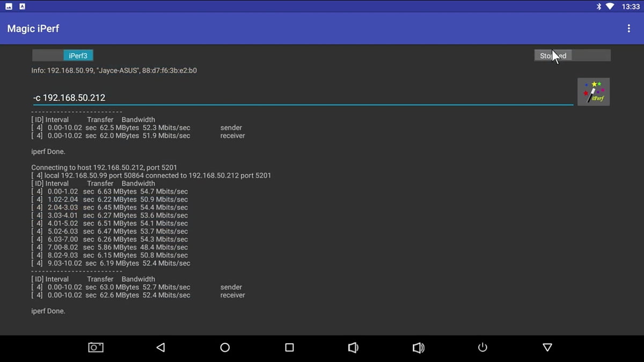
Task: Toggle the Stopped switch to start the server
Action: 572,55
